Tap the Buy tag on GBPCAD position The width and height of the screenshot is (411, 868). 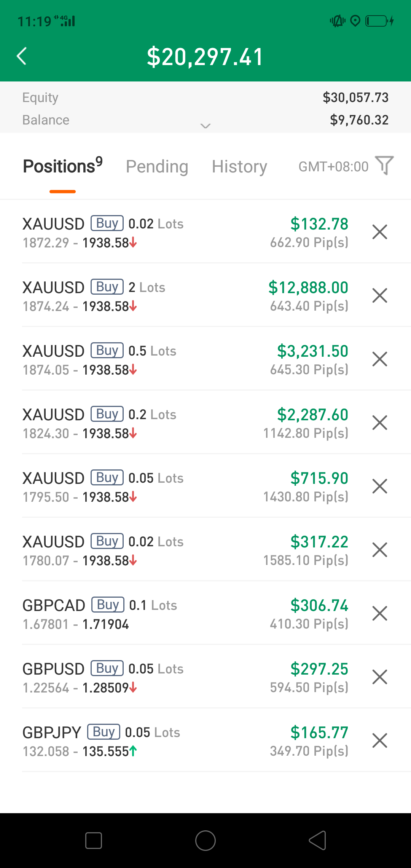coord(108,605)
